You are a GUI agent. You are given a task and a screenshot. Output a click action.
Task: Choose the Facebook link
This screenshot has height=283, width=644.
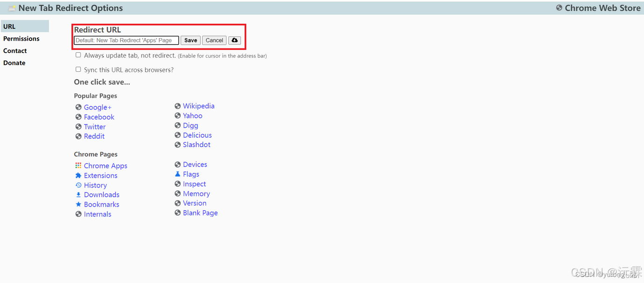[x=99, y=117]
